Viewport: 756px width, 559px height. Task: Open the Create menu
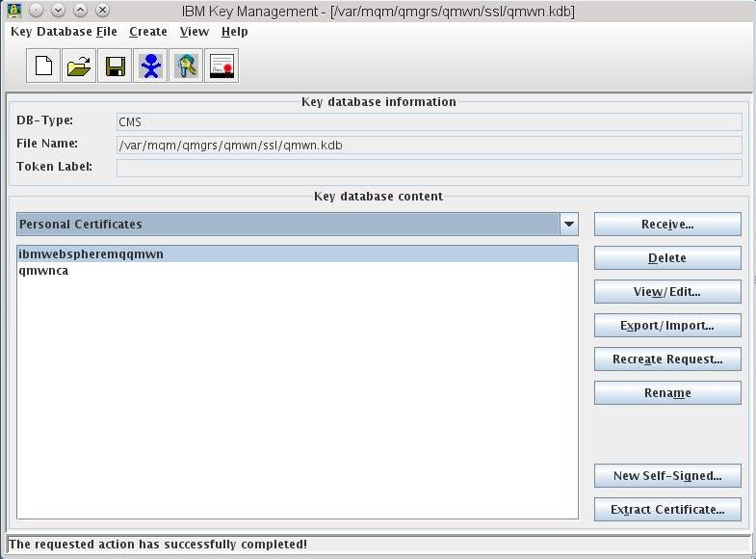pyautogui.click(x=148, y=32)
